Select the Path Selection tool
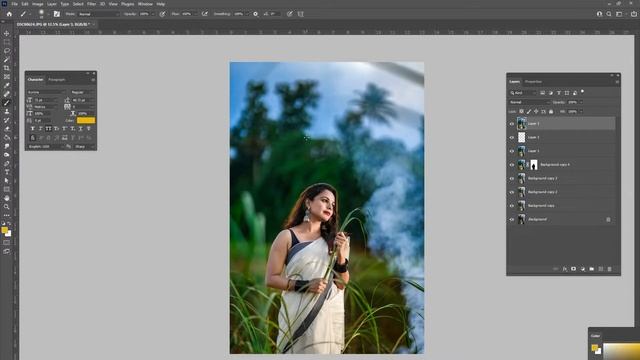This screenshot has height=360, width=640. (7, 180)
